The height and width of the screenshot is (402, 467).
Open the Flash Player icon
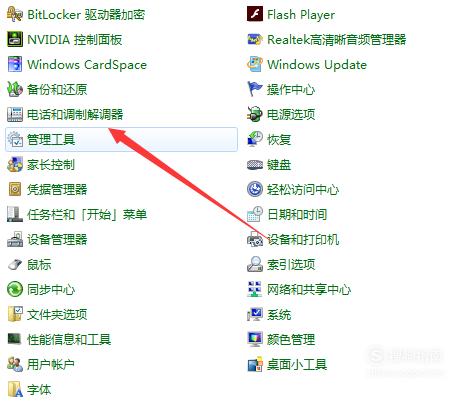pyautogui.click(x=255, y=14)
